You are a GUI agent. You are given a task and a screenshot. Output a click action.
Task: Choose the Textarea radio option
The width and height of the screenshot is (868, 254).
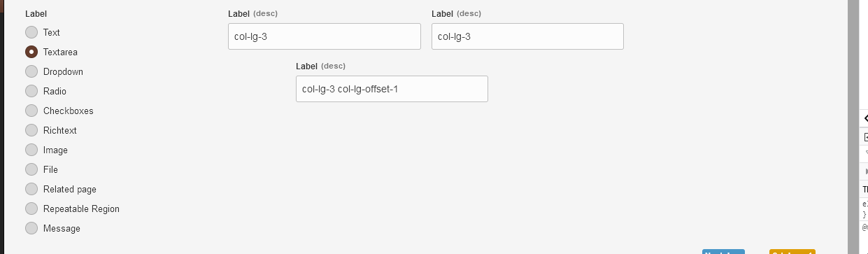click(x=31, y=52)
